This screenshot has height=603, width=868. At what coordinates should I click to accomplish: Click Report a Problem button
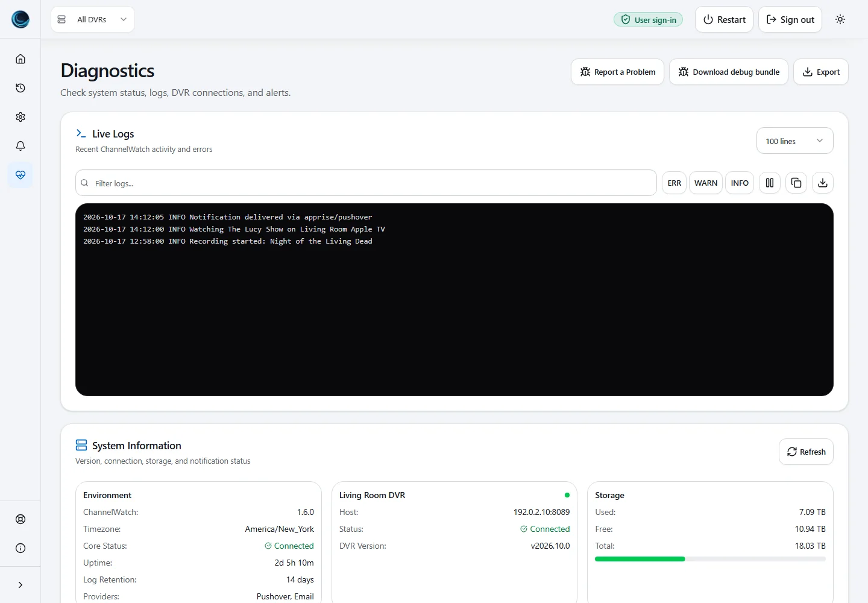pyautogui.click(x=617, y=72)
